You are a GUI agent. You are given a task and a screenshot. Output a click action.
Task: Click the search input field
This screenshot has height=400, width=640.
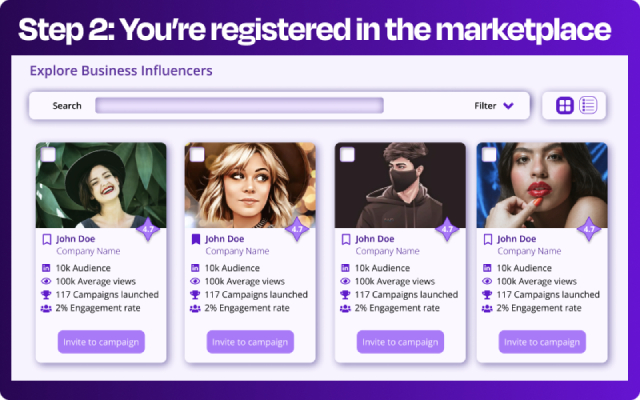(239, 105)
